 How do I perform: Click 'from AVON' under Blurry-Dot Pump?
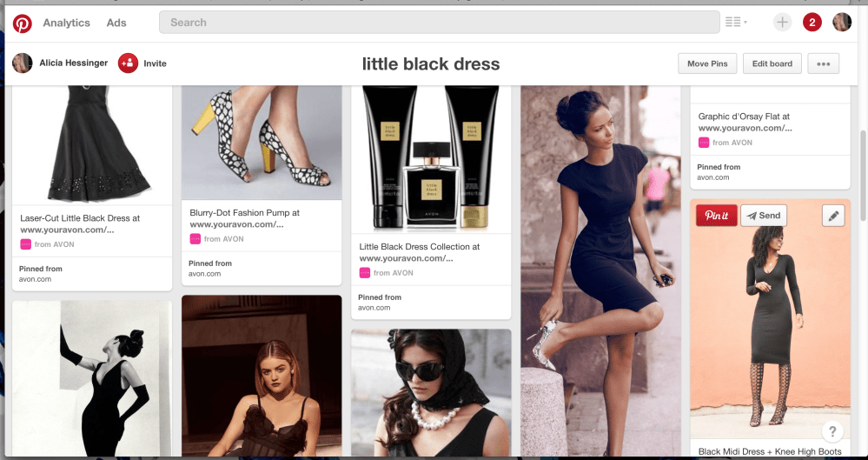click(x=223, y=239)
